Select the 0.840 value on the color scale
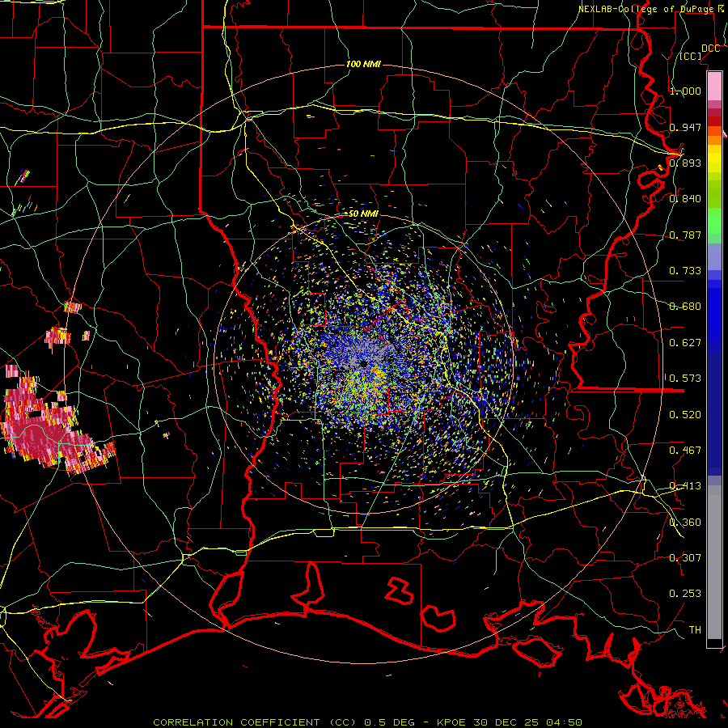Image resolution: width=728 pixels, height=728 pixels. 685,198
